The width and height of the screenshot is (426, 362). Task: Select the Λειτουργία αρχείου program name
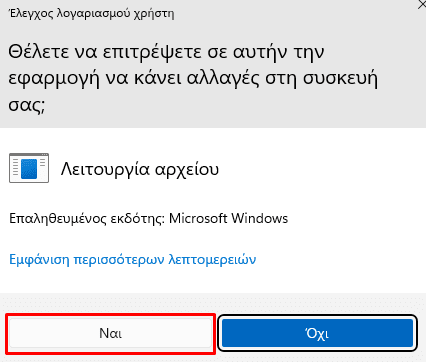point(140,169)
